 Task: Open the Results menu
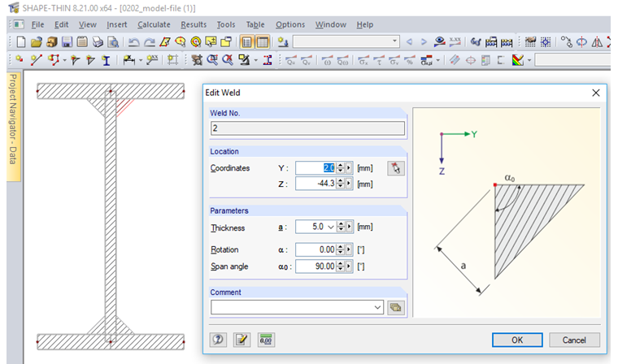pyautogui.click(x=194, y=24)
